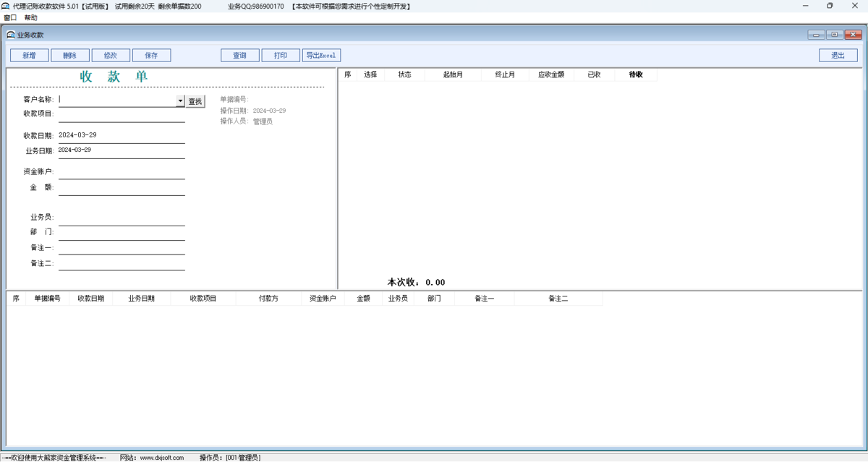Click the 查询 button
The height and width of the screenshot is (462, 868).
coord(240,56)
